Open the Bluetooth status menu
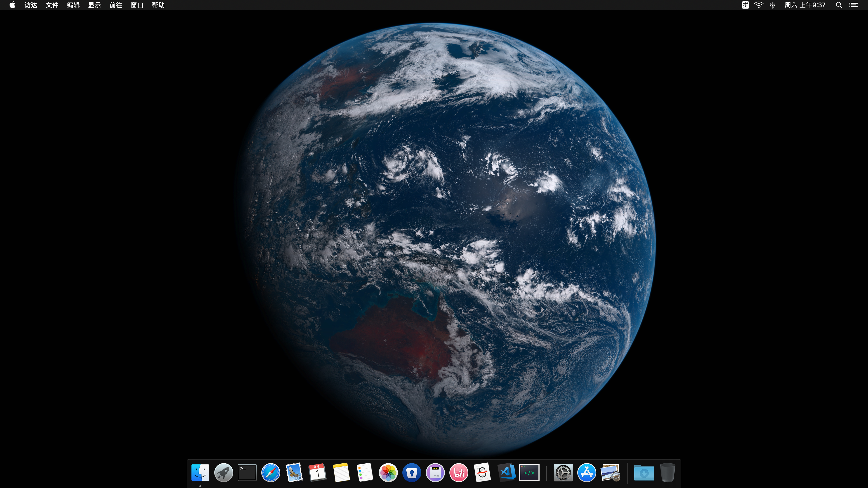This screenshot has width=868, height=488. [772, 5]
